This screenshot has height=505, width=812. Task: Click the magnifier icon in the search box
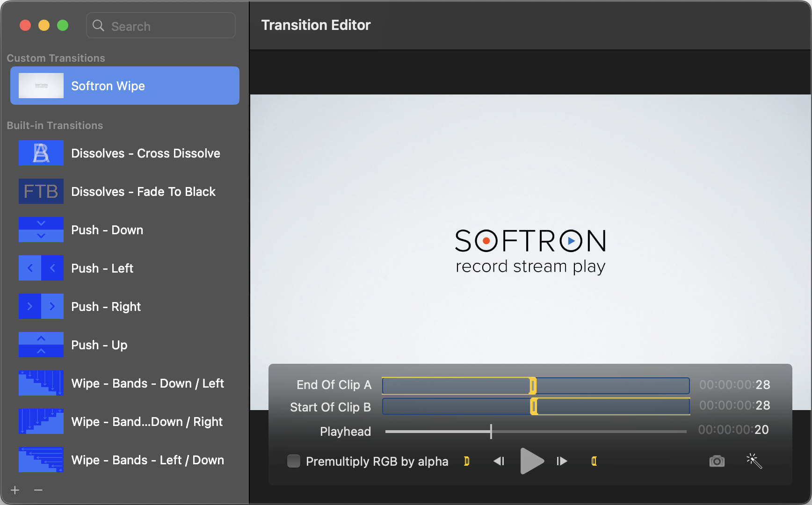98,26
